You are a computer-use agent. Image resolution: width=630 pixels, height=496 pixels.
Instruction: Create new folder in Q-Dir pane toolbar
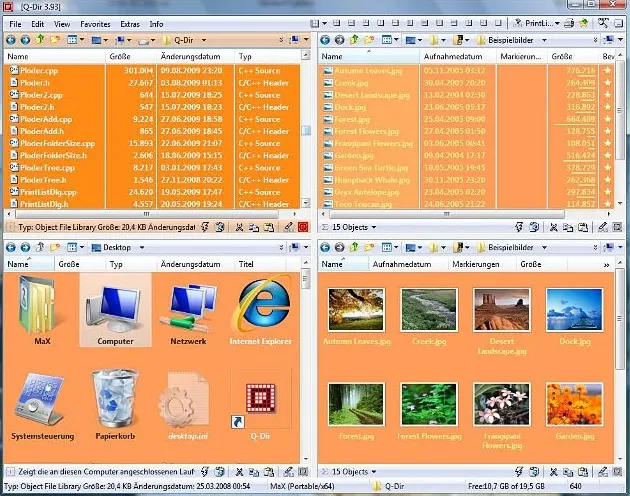pos(55,40)
